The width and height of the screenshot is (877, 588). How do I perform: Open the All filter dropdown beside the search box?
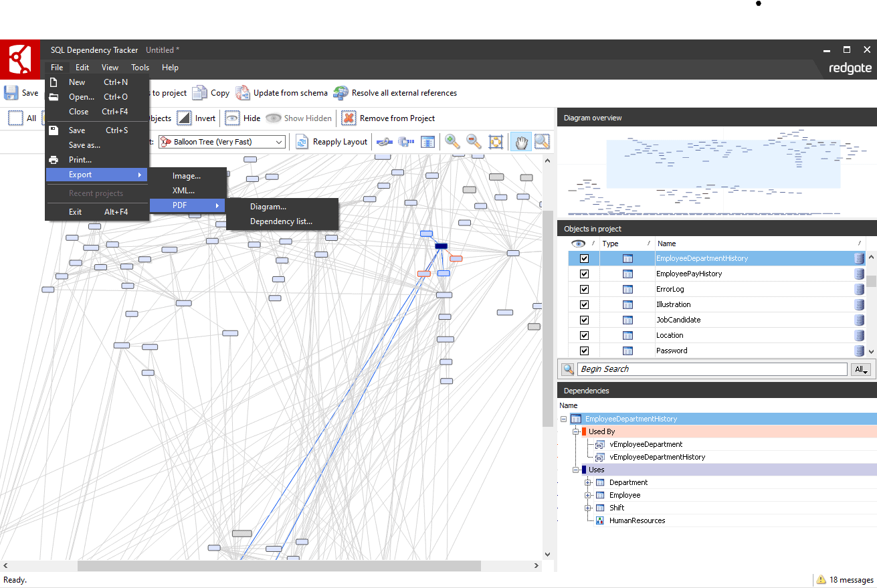click(x=861, y=369)
